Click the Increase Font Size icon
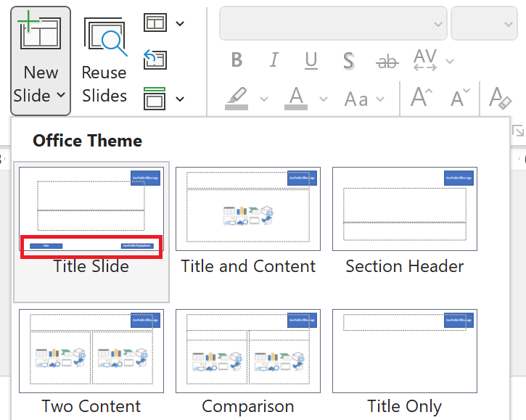Viewport: 526px width, 420px height. click(422, 97)
